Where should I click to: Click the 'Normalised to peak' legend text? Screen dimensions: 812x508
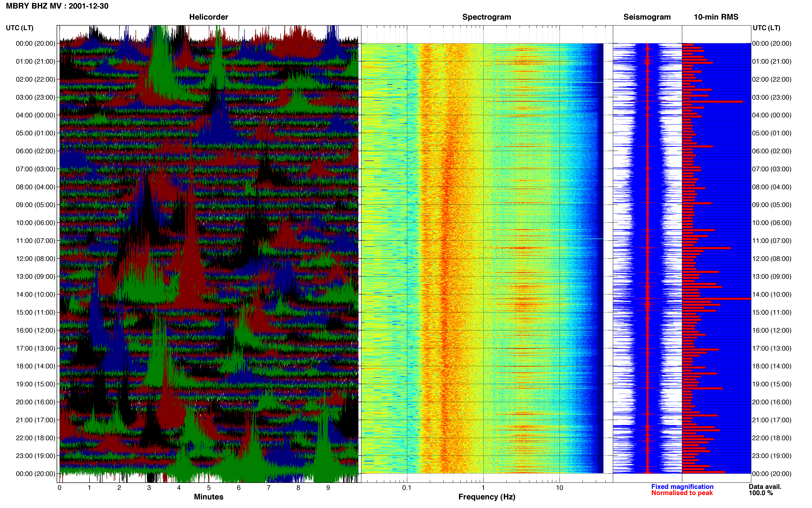(x=682, y=493)
